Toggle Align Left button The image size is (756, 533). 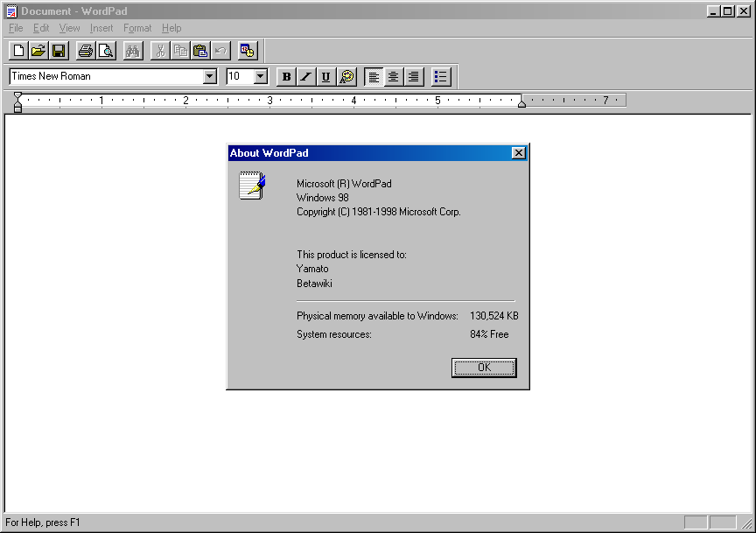point(374,77)
